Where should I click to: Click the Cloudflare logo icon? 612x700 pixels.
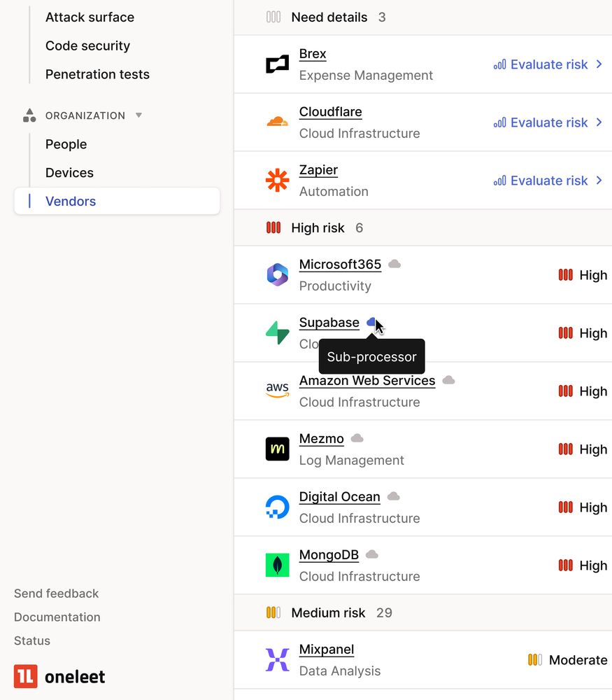(277, 121)
